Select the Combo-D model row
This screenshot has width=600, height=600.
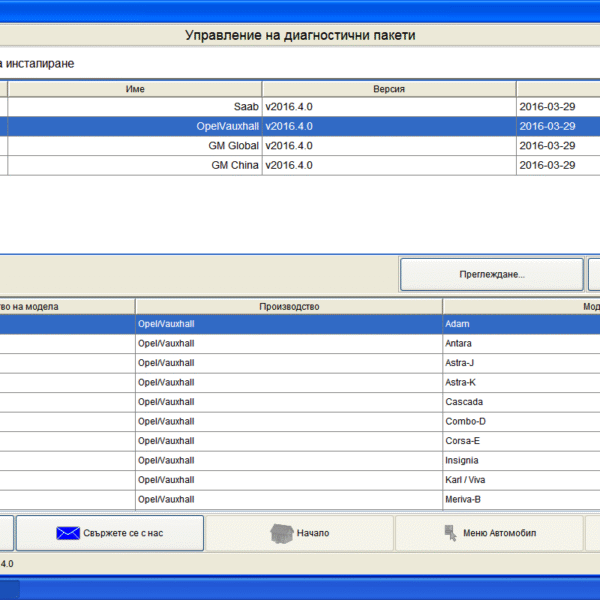coord(300,422)
